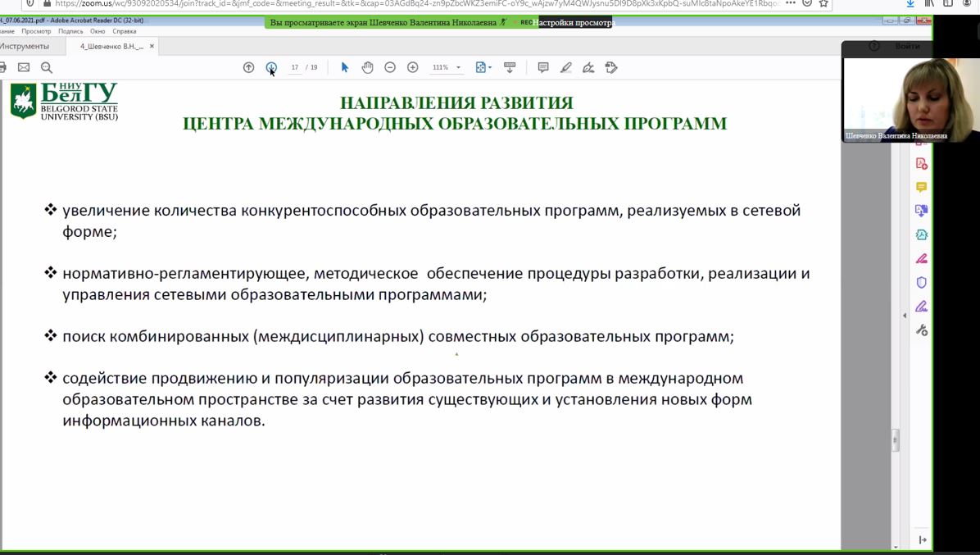This screenshot has height=555, width=980.
Task: Select the arrow selection tool
Action: click(345, 67)
